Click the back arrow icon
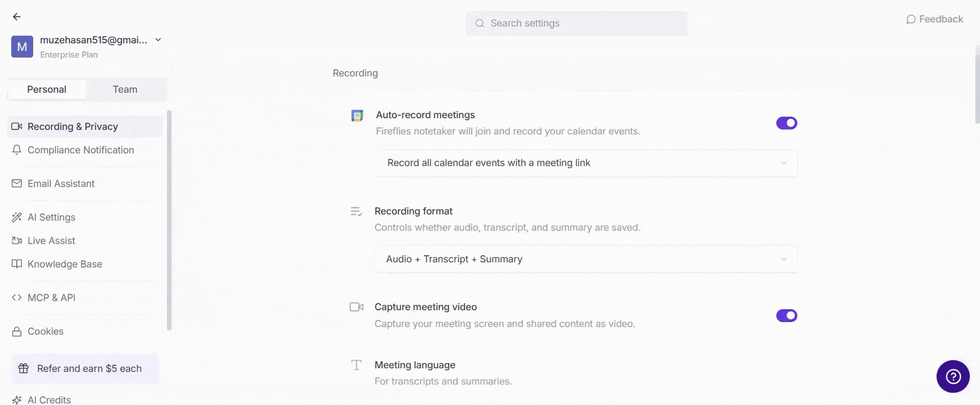The width and height of the screenshot is (980, 405). pyautogui.click(x=17, y=17)
